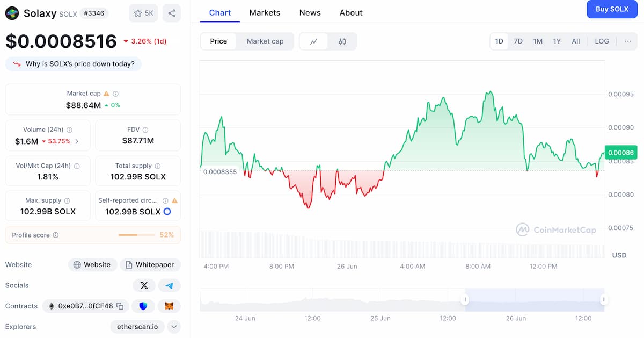Screen dimensions: 644x338
Task: Switch to the About tab
Action: (351, 12)
